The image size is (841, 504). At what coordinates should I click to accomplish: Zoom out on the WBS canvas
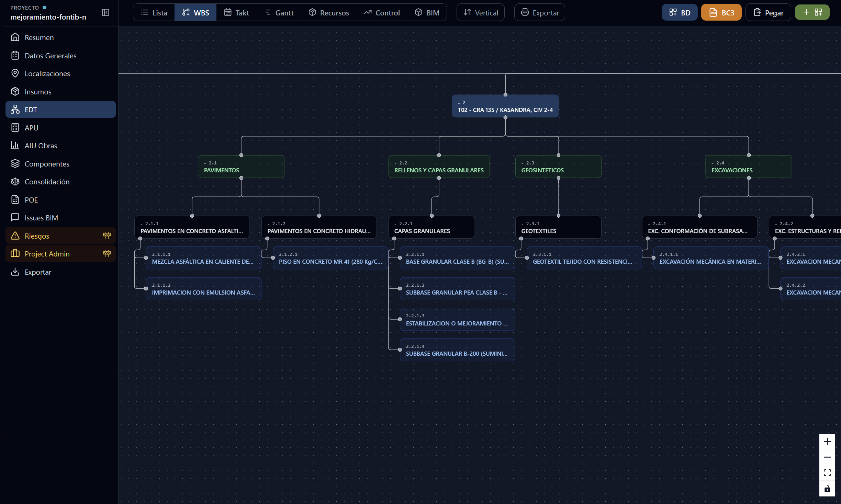827,457
